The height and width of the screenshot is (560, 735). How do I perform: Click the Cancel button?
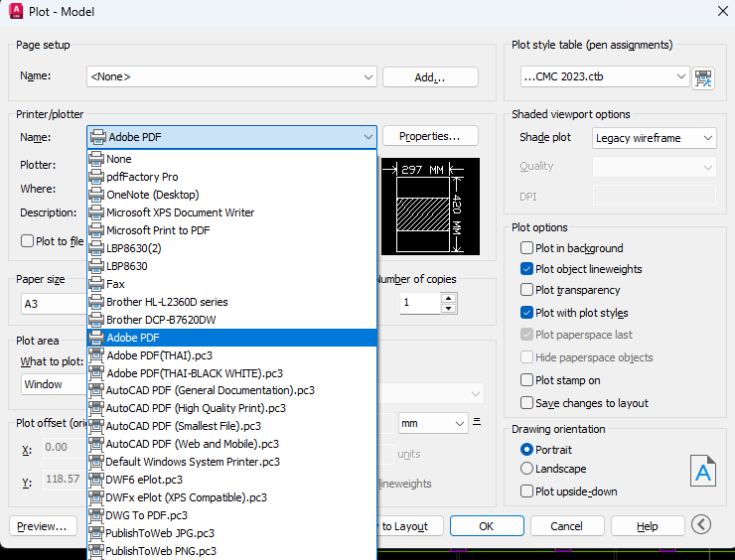pos(567,526)
